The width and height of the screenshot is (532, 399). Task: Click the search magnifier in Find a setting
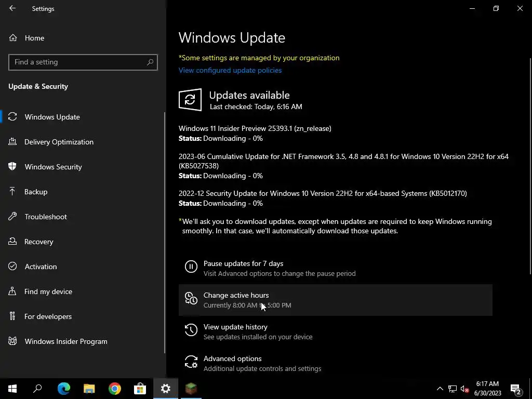coord(150,62)
